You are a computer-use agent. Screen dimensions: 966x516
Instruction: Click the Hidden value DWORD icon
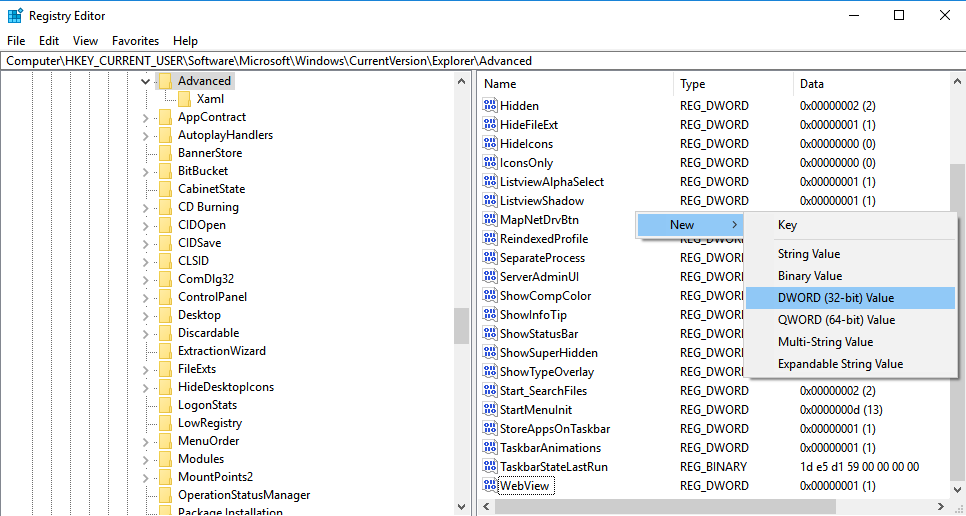pos(490,105)
